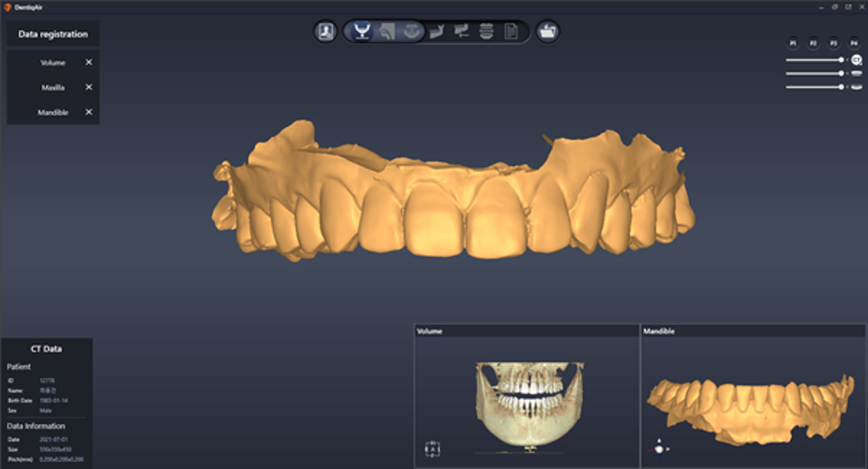Click the face profile step icon
Viewport: 868px width, 469px height.
point(387,32)
